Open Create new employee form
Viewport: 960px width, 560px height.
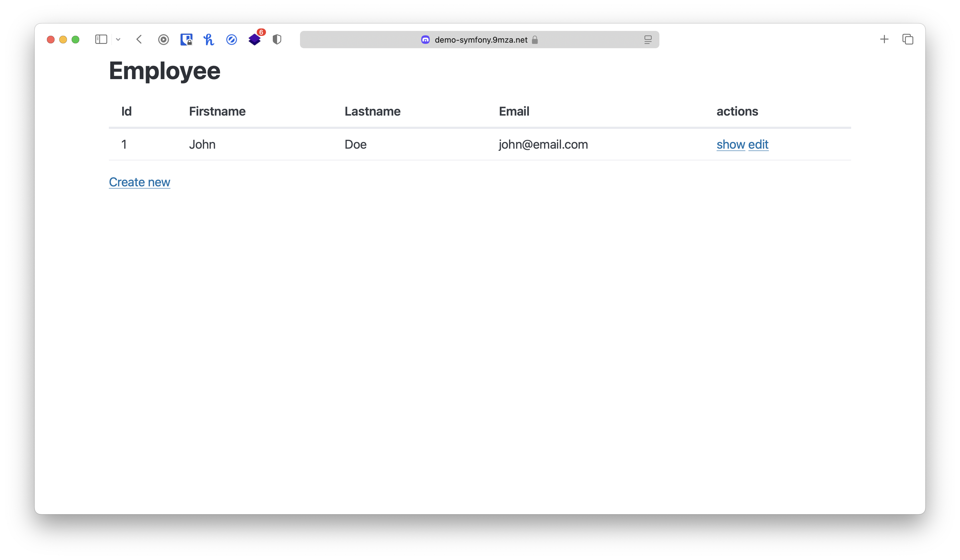coord(139,182)
